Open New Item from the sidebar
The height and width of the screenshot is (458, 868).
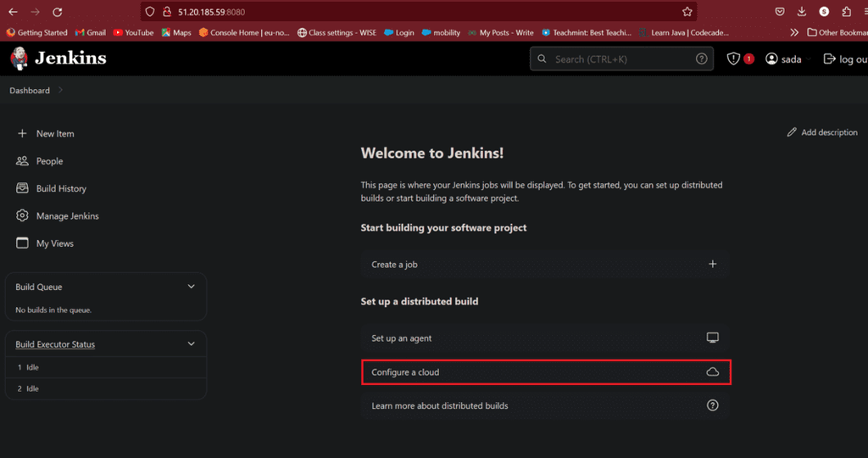point(55,133)
